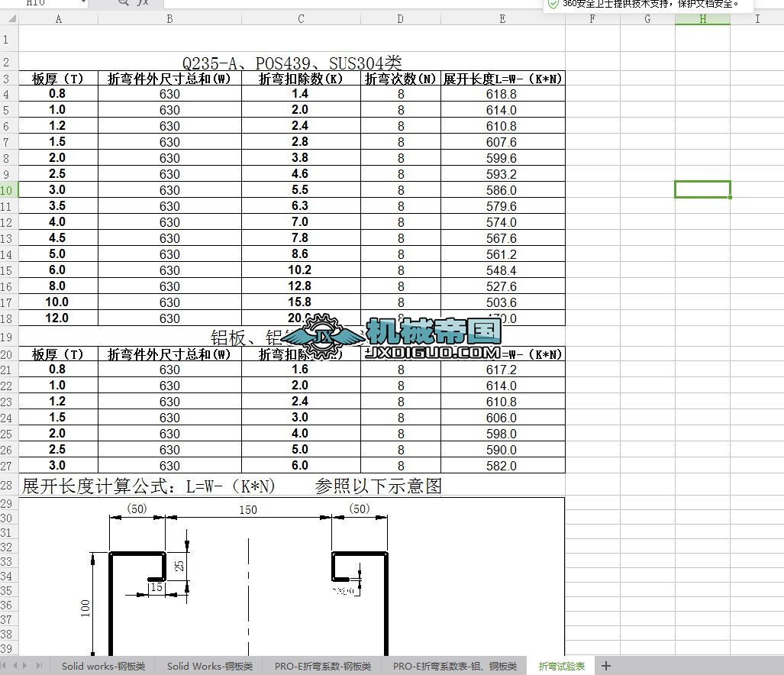This screenshot has height=675, width=784.
Task: Select column F header
Action: pyautogui.click(x=592, y=19)
